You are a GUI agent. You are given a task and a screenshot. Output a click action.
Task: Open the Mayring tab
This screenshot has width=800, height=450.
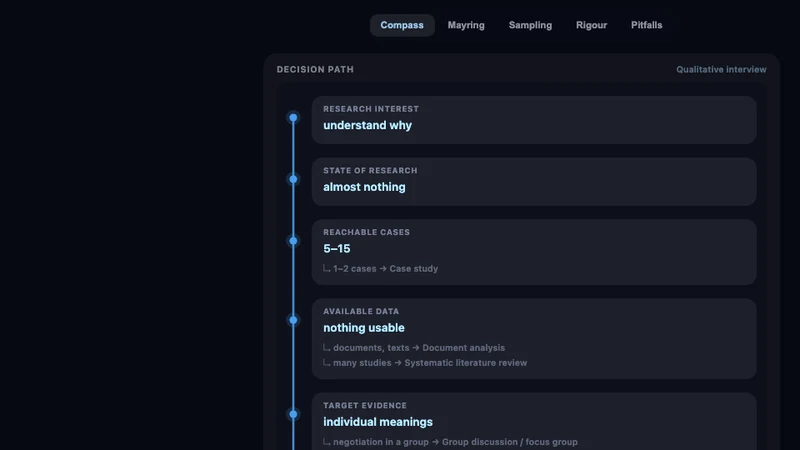[x=466, y=25]
